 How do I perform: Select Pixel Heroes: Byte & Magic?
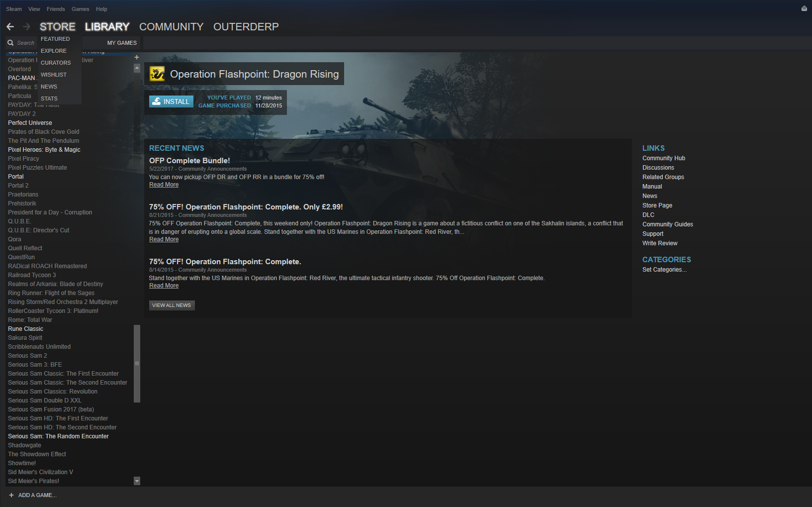pyautogui.click(x=44, y=150)
